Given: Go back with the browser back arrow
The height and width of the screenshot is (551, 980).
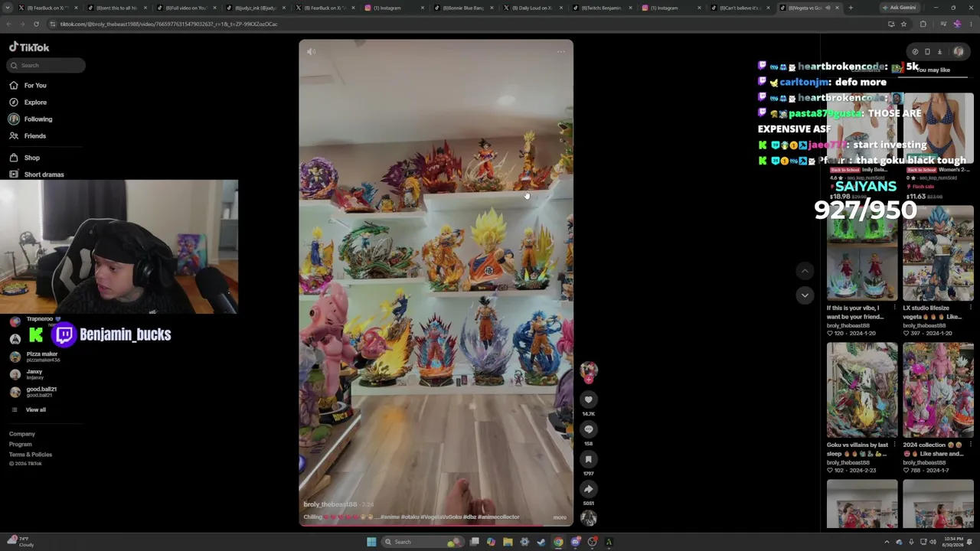Looking at the screenshot, I should [x=8, y=24].
